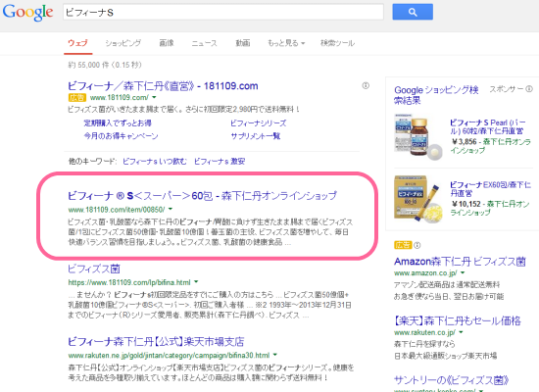Expand arrow next to www.181109.com/ ad URL
Viewport: 539px width, 392px height.
pos(154,98)
